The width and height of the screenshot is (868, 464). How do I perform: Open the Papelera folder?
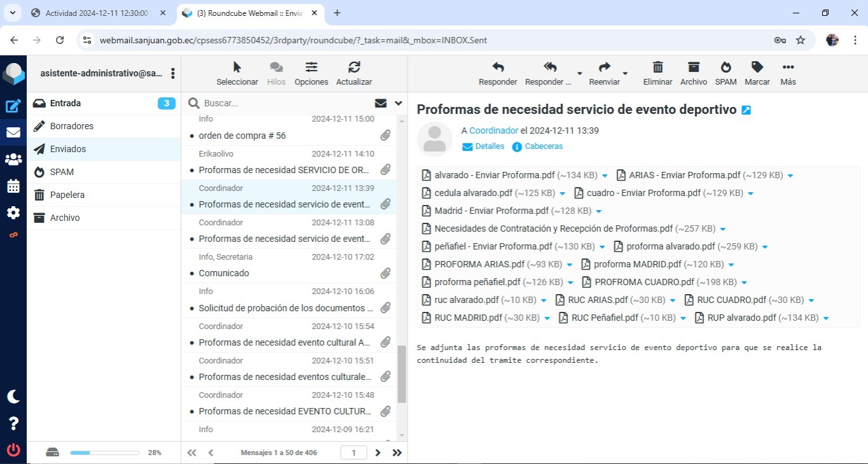tap(67, 195)
